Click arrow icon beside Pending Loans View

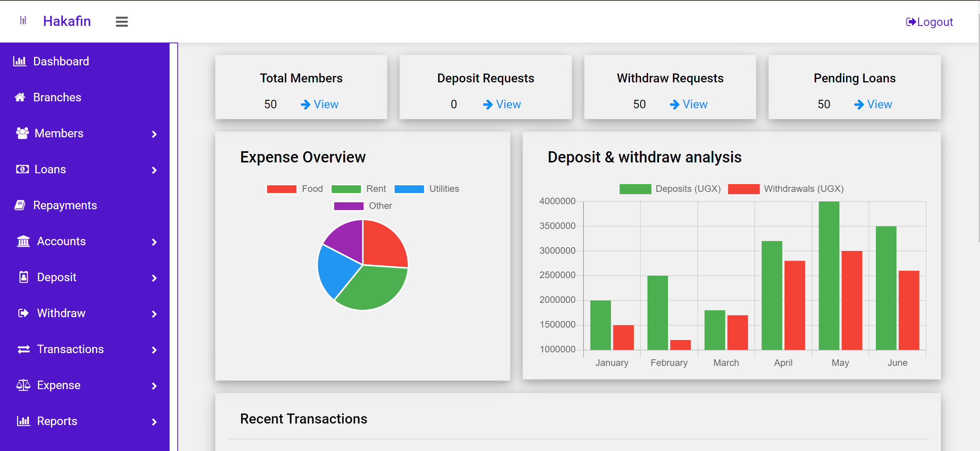pyautogui.click(x=859, y=104)
